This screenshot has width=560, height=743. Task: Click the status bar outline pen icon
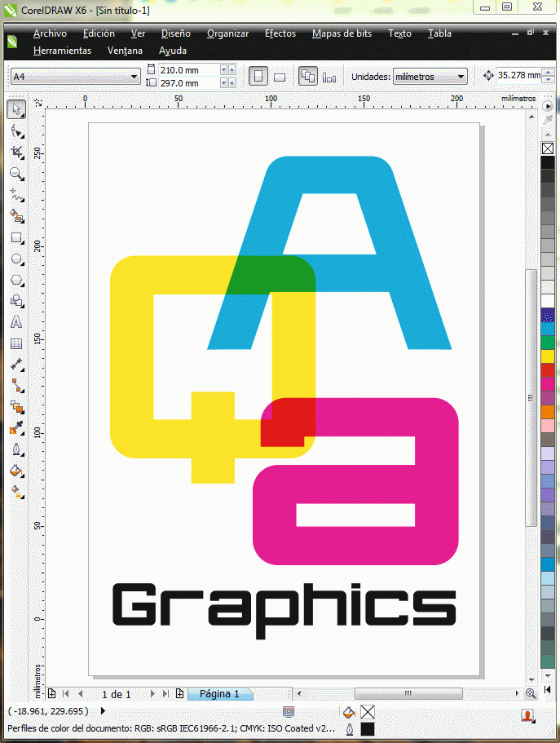(x=350, y=729)
